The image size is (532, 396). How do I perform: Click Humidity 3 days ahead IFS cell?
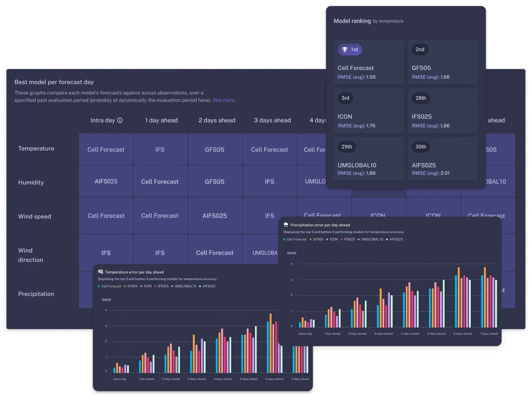coord(269,181)
